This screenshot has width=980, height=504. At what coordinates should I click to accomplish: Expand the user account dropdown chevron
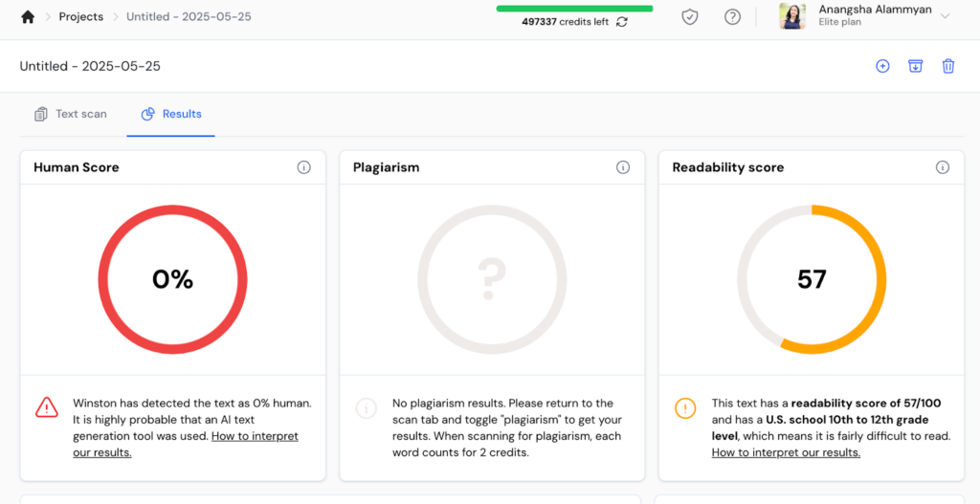946,16
